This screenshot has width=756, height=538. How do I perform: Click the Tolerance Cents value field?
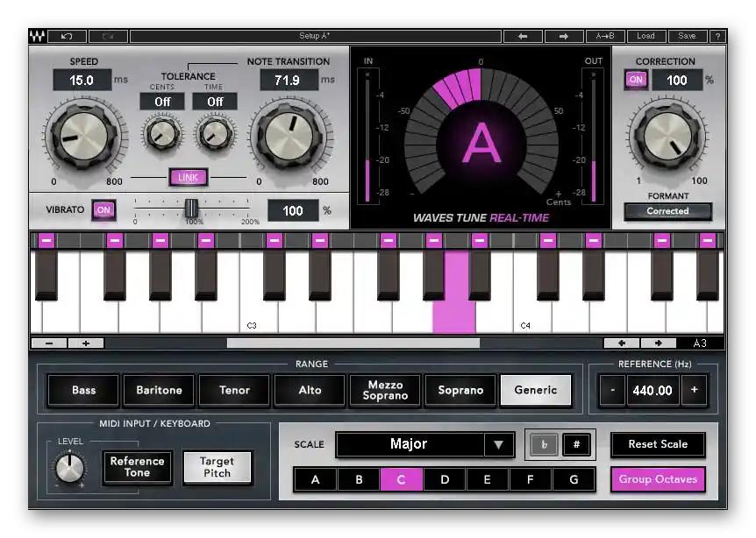tap(162, 102)
